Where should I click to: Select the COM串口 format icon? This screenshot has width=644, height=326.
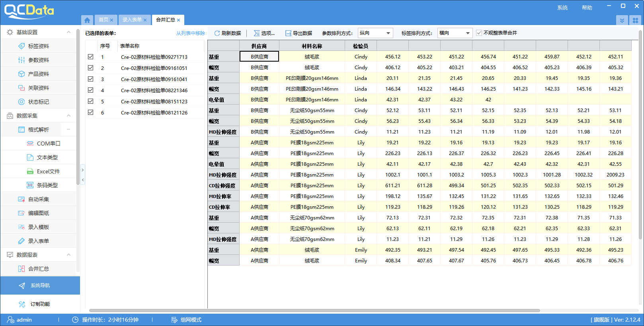(x=30, y=144)
